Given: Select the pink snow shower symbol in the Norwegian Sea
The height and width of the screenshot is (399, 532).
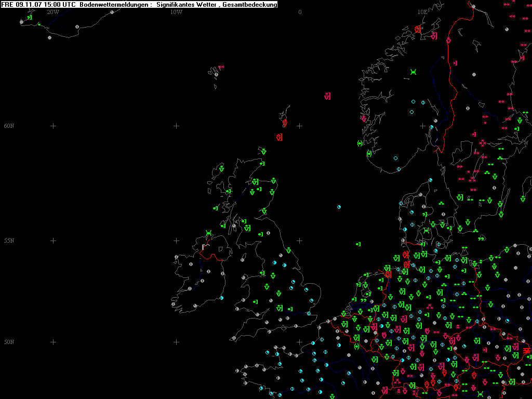Looking at the screenshot, I should click(x=327, y=96).
